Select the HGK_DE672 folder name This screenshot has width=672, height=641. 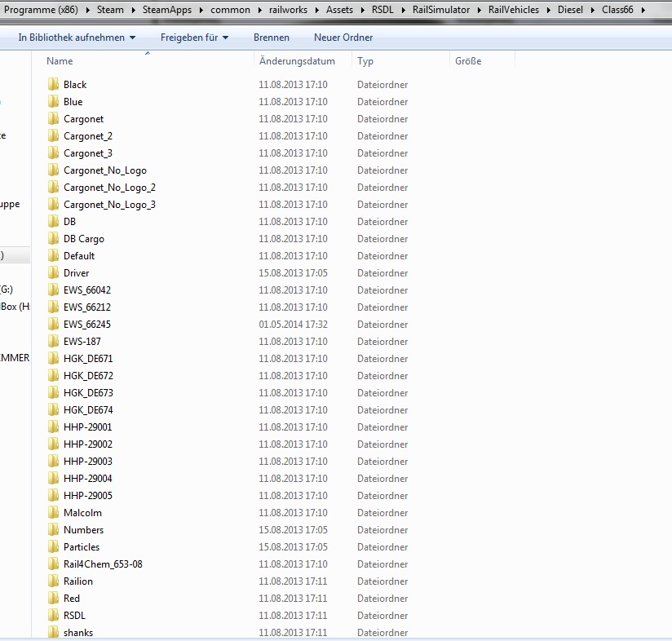pos(88,376)
